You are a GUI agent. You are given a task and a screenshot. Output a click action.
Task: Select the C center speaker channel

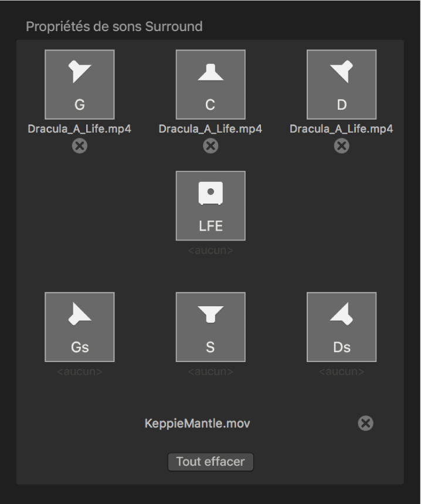tap(210, 84)
